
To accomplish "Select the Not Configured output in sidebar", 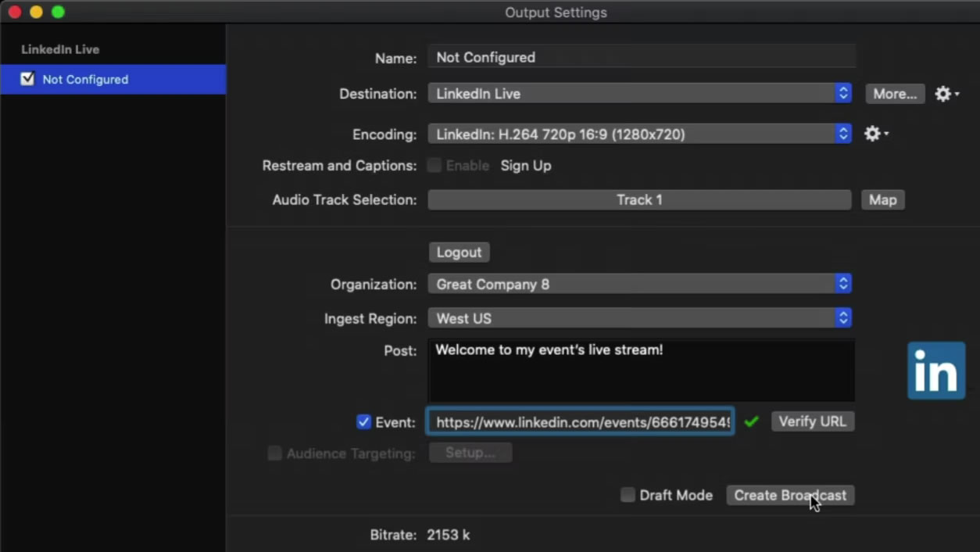I will pos(113,79).
